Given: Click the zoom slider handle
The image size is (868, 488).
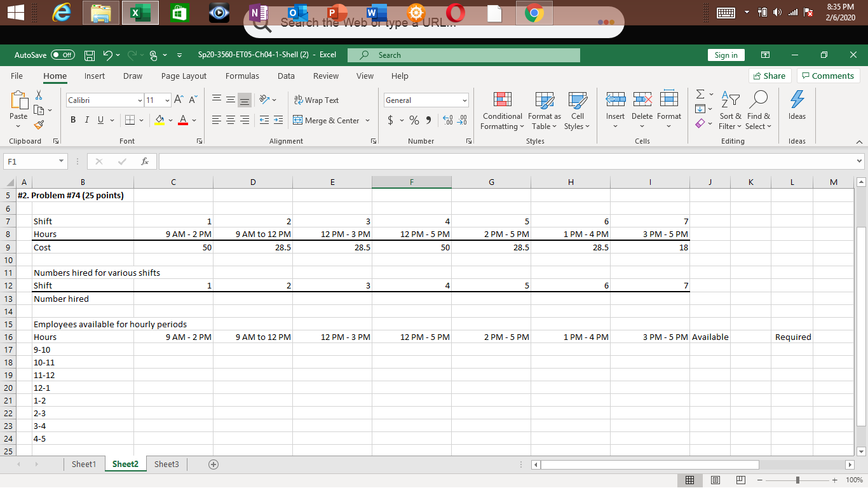Looking at the screenshot, I should (x=797, y=480).
